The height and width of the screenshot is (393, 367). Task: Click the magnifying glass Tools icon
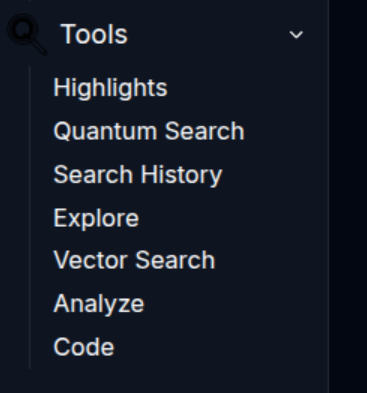[x=27, y=34]
